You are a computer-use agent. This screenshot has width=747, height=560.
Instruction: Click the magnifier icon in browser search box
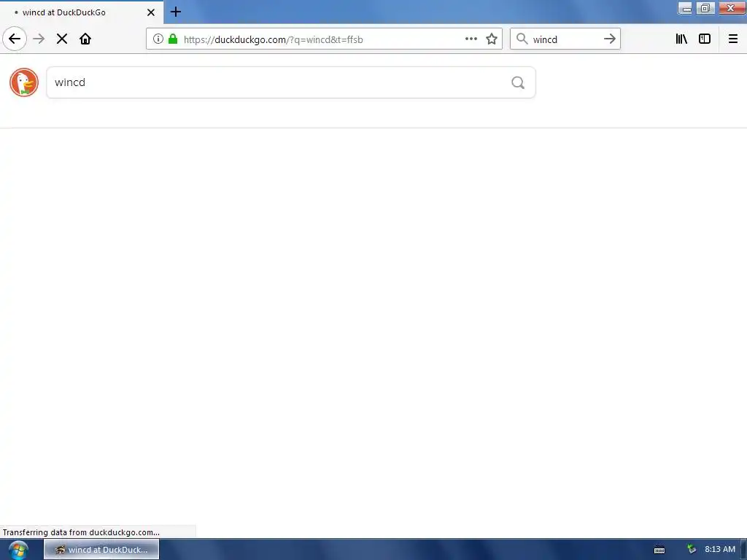coord(522,39)
